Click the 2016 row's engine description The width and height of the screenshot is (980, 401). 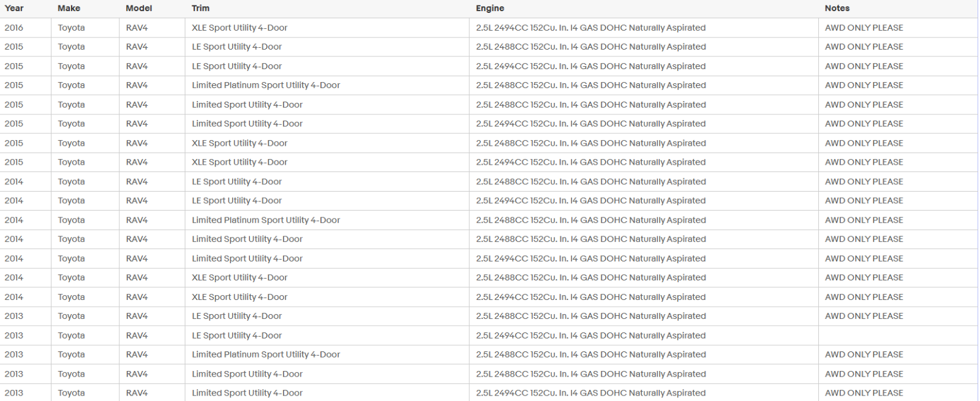click(x=590, y=28)
